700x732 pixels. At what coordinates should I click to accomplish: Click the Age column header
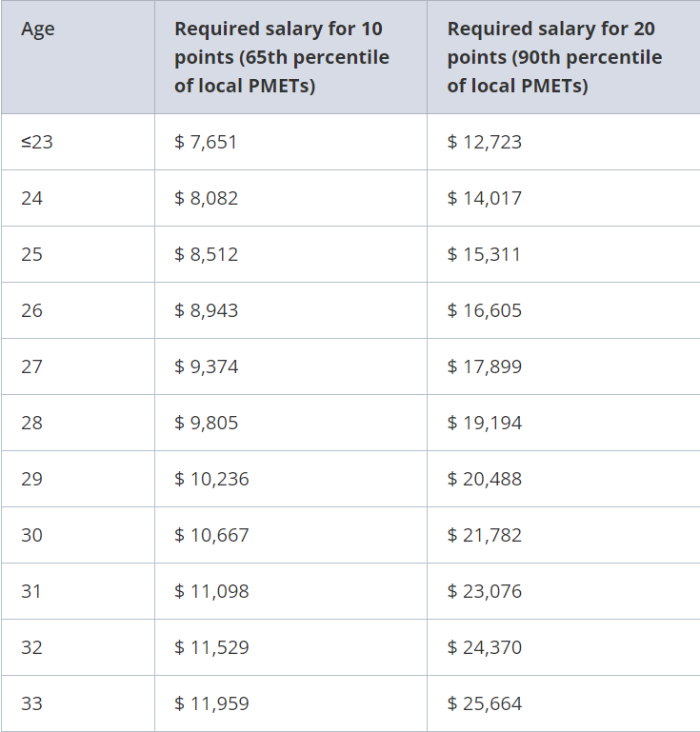click(38, 30)
